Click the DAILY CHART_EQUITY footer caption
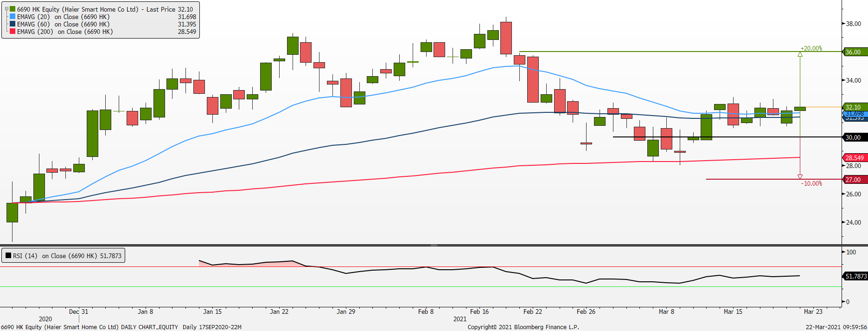 149,327
